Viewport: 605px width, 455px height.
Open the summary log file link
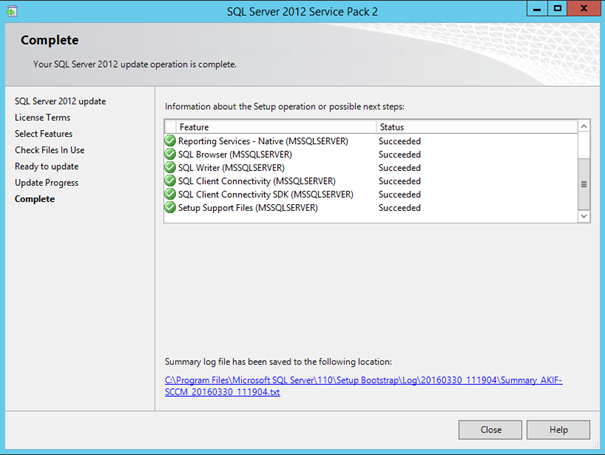pyautogui.click(x=363, y=386)
